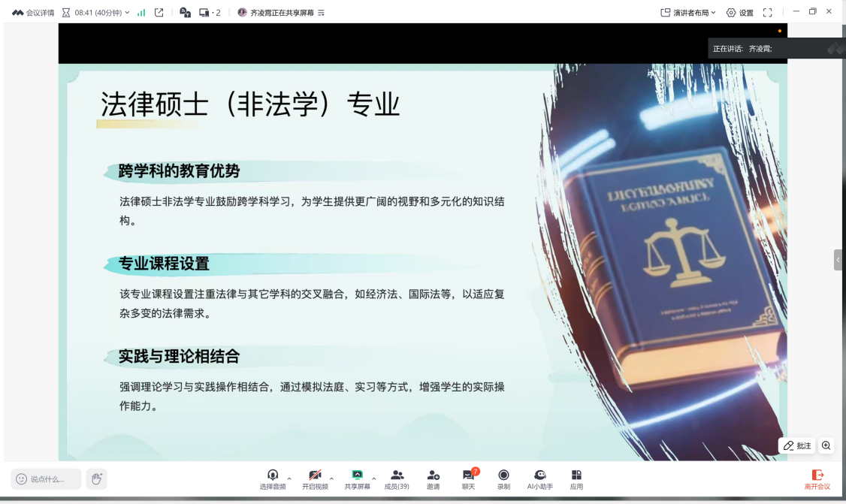Open the real-time translation/subtitle icon
This screenshot has width=846, height=504.
[185, 13]
